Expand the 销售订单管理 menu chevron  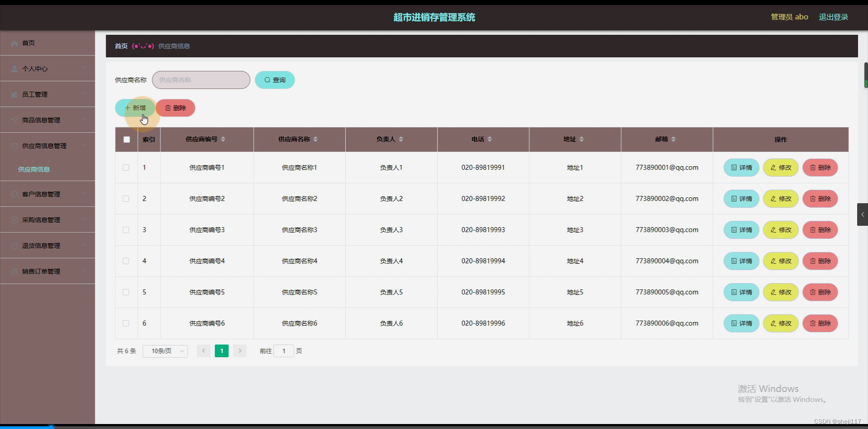coord(84,271)
